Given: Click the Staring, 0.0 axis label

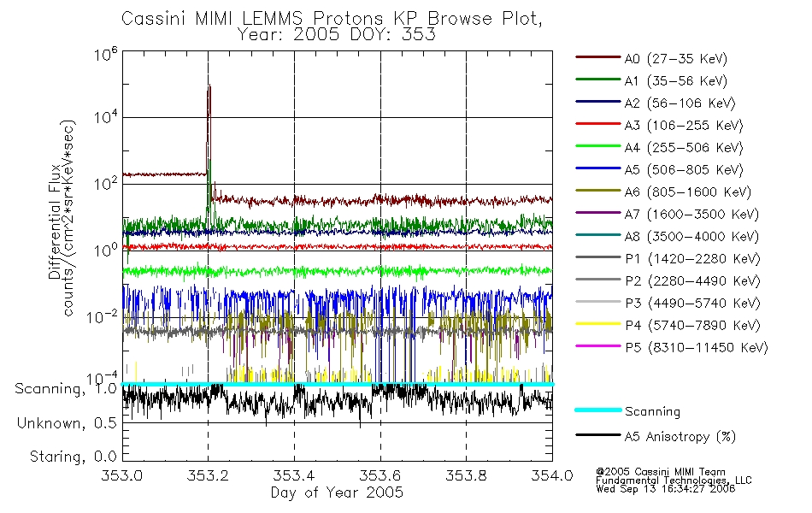Looking at the screenshot, I should (73, 457).
